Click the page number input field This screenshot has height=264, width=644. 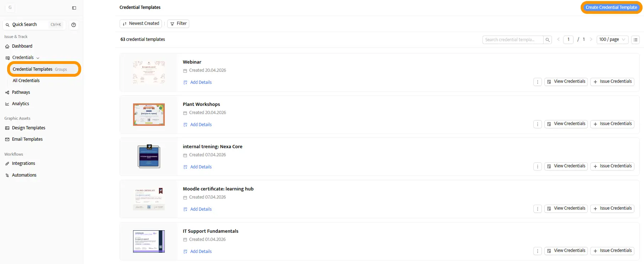click(568, 39)
